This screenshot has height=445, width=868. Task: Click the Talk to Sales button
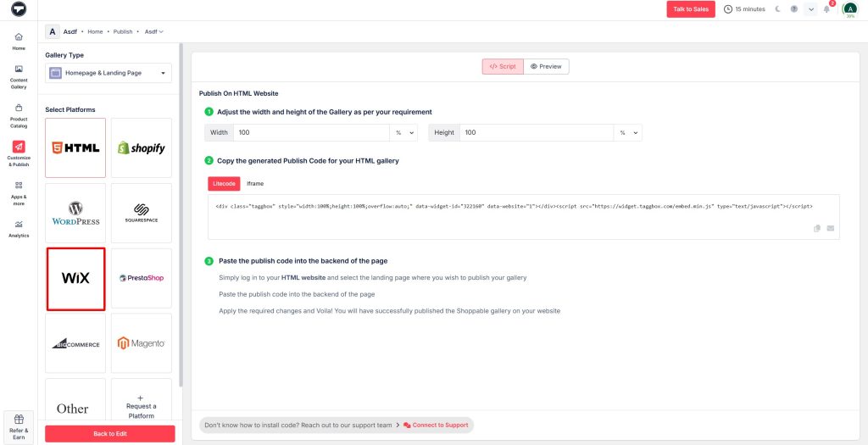(690, 9)
